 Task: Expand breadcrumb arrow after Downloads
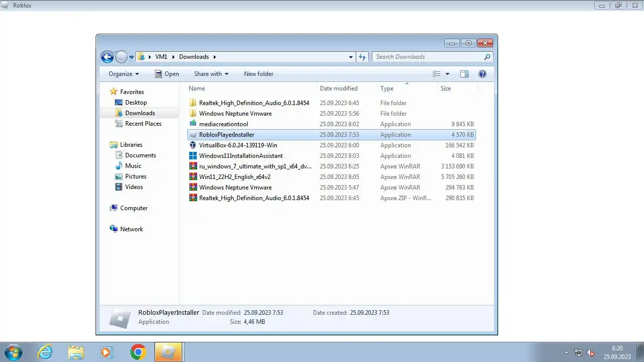(214, 57)
